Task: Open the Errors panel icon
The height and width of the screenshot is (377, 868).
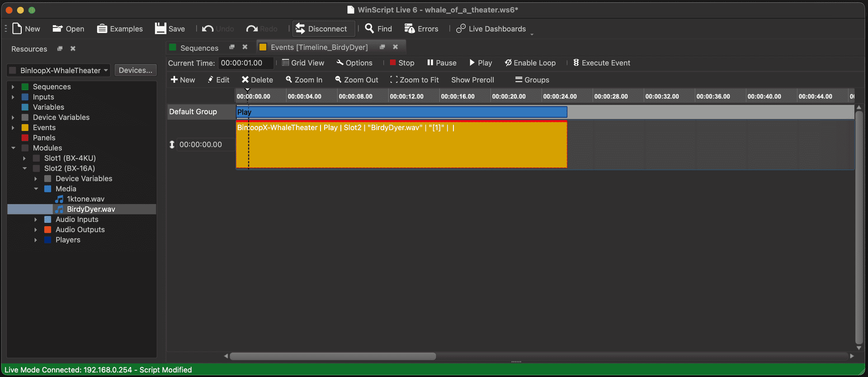Action: [409, 28]
